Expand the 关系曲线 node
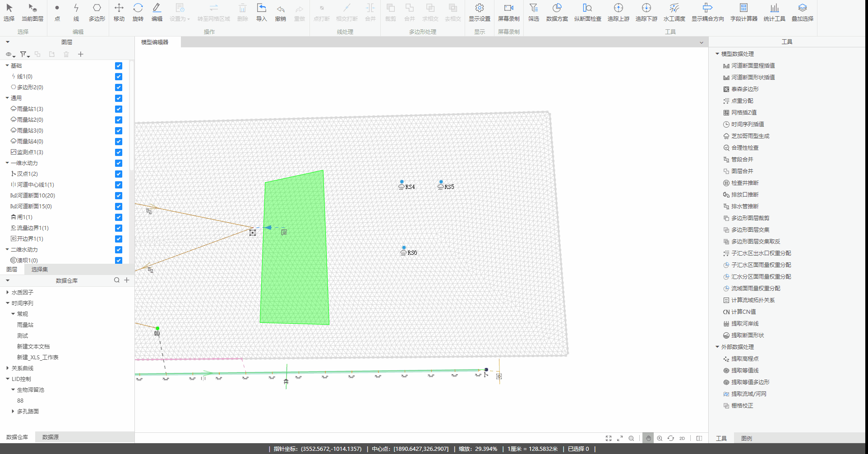The image size is (868, 454). click(7, 368)
